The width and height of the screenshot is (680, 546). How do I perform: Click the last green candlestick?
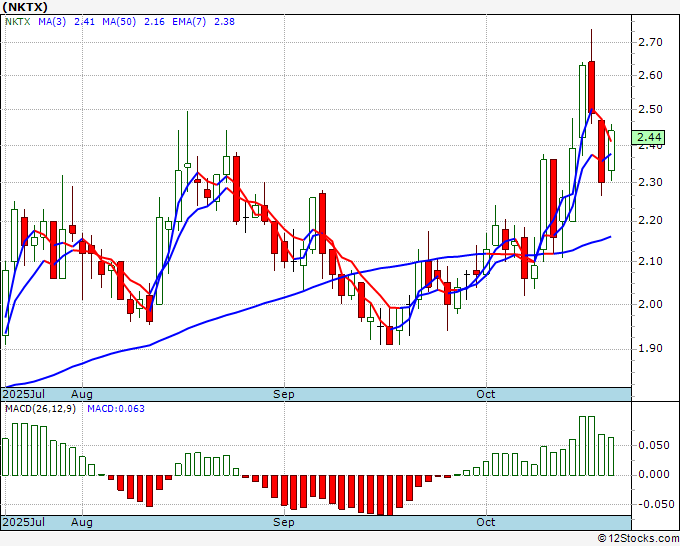(x=611, y=150)
